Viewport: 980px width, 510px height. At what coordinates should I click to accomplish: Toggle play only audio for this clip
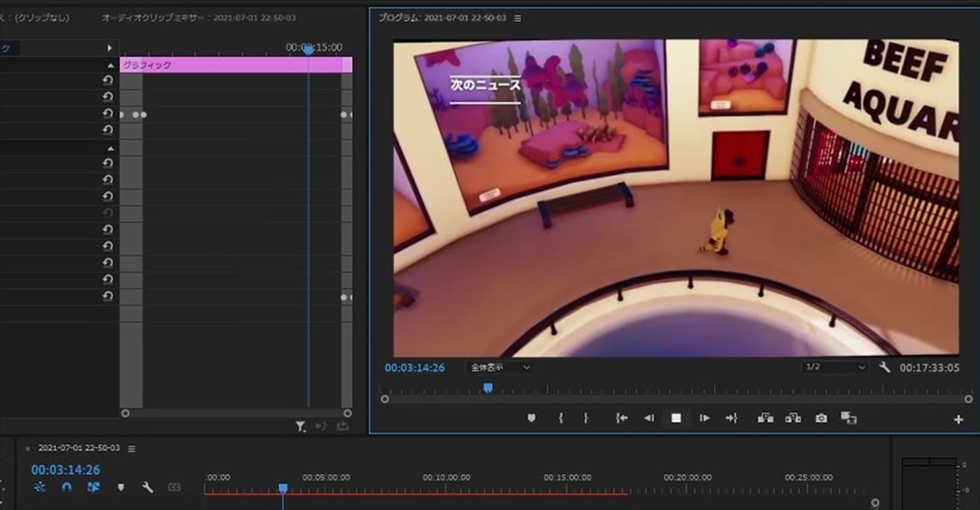pos(321,426)
